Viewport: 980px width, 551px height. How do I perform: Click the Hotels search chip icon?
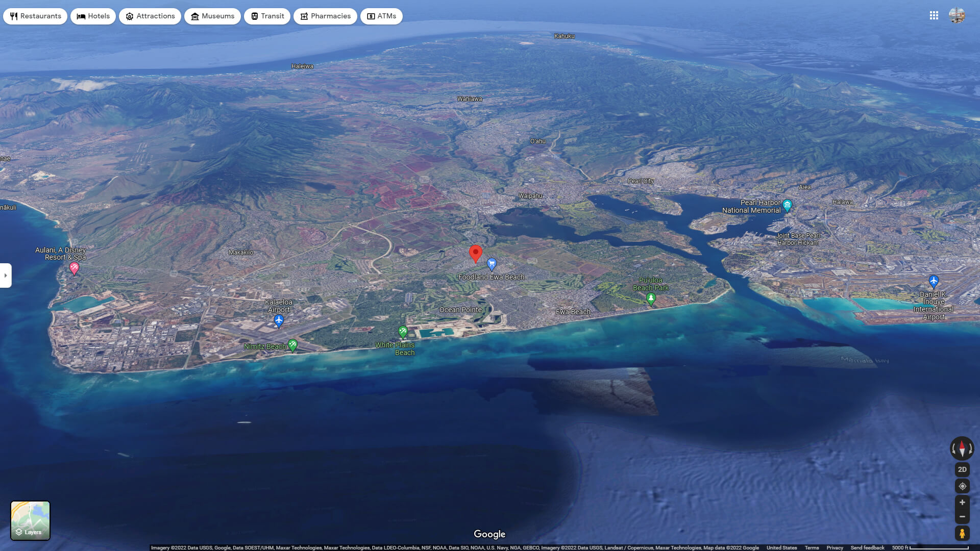point(81,16)
